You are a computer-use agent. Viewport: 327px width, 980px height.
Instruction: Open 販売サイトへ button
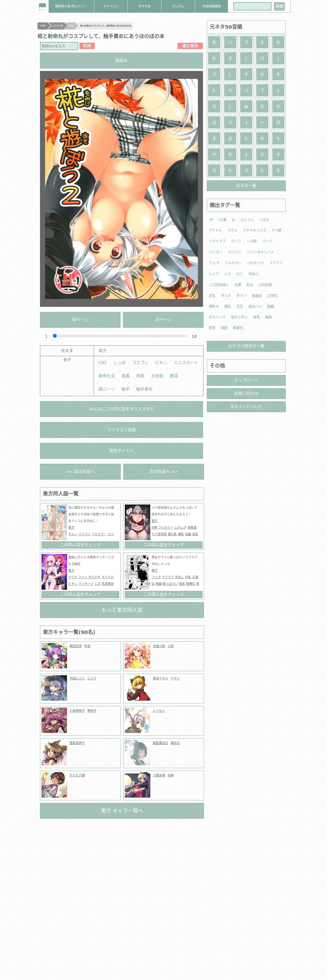(121, 451)
